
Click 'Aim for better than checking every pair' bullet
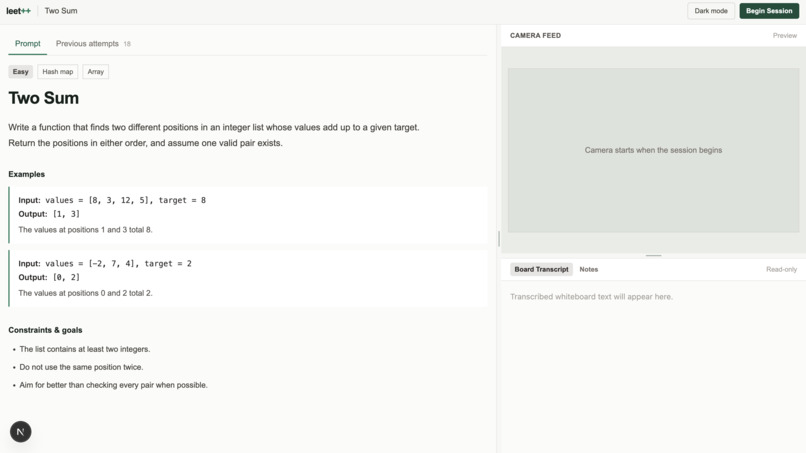114,385
